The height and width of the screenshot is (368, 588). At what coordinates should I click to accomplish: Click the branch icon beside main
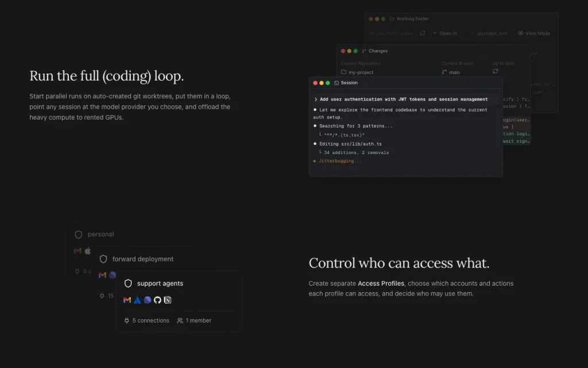click(x=444, y=72)
